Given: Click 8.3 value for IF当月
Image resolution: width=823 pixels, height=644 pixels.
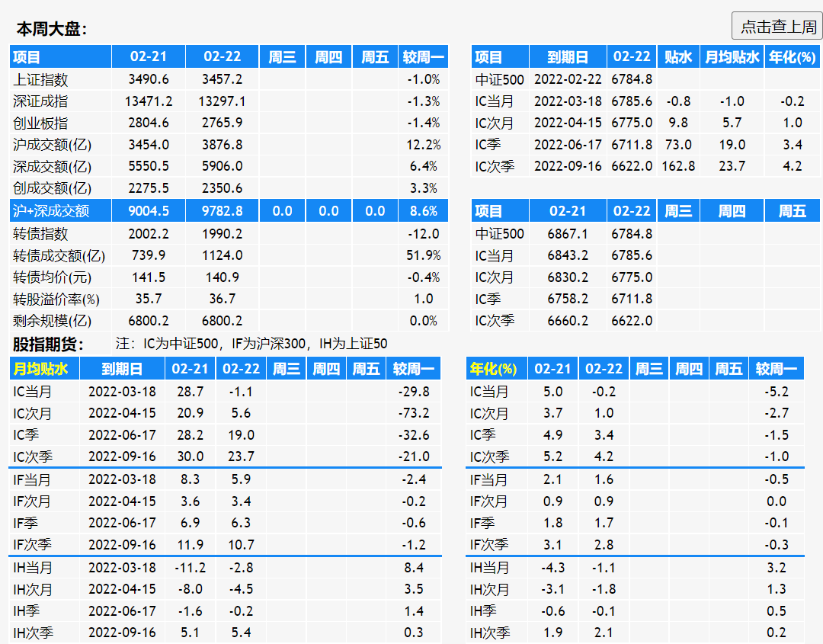Looking at the screenshot, I should [190, 479].
